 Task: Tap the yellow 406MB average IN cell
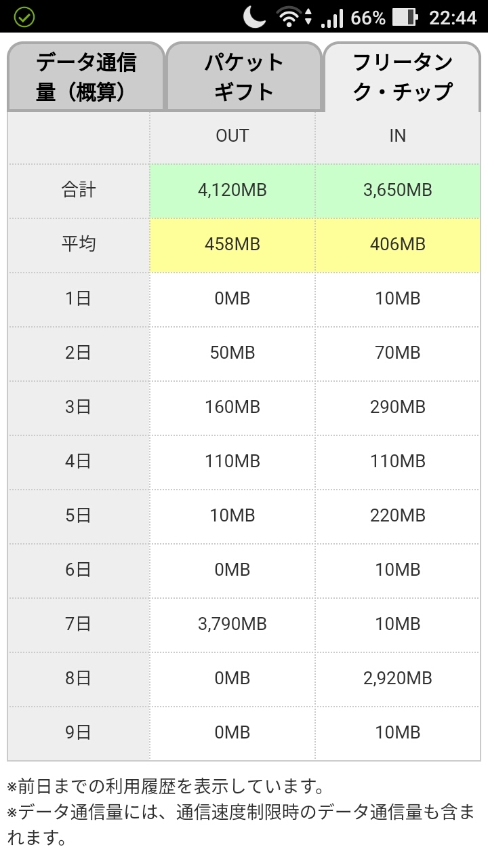pyautogui.click(x=398, y=244)
